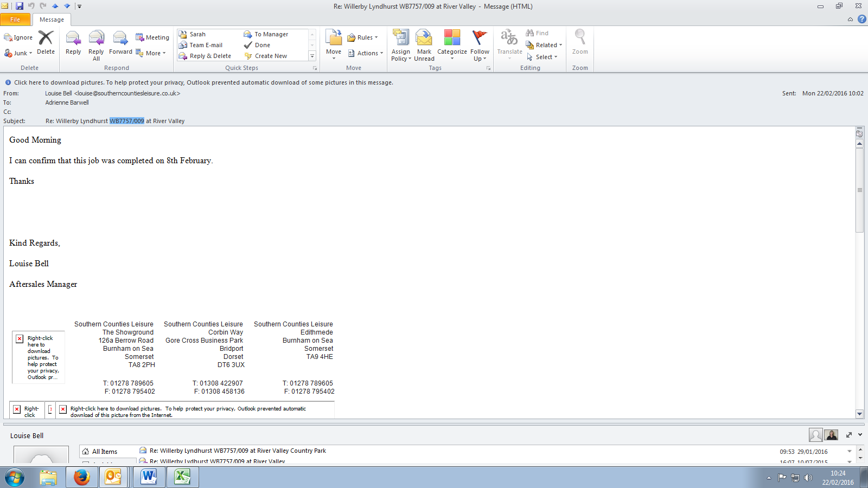Open Windows Explorer from the taskbar
This screenshot has width=868, height=488.
[x=48, y=477]
